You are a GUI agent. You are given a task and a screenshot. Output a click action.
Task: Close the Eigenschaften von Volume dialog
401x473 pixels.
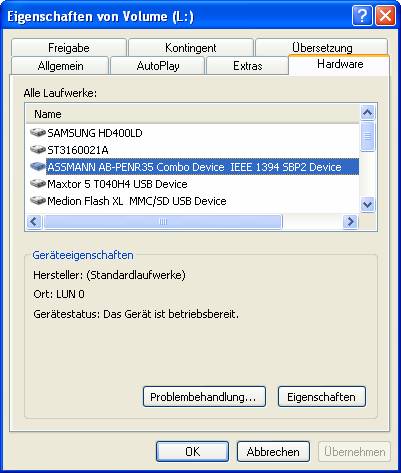point(385,16)
